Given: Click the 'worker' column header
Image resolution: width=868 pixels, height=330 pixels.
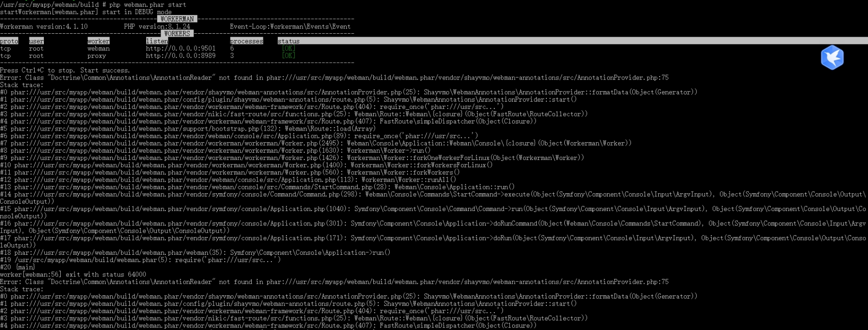Looking at the screenshot, I should [98, 41].
